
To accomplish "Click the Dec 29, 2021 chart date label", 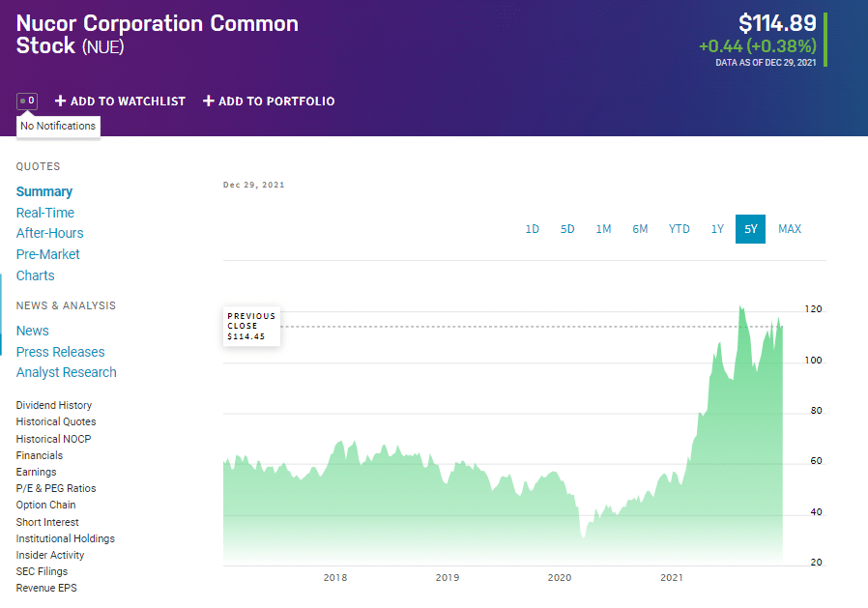I will click(x=253, y=185).
